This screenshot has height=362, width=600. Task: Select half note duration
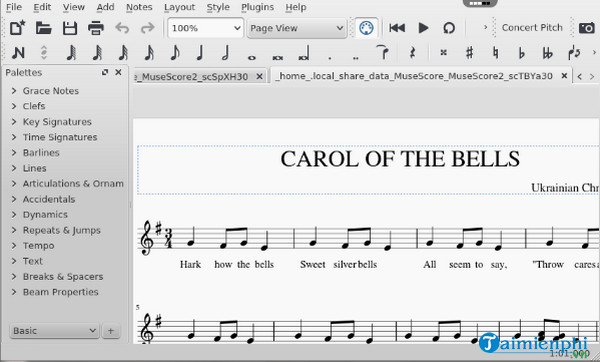point(225,53)
